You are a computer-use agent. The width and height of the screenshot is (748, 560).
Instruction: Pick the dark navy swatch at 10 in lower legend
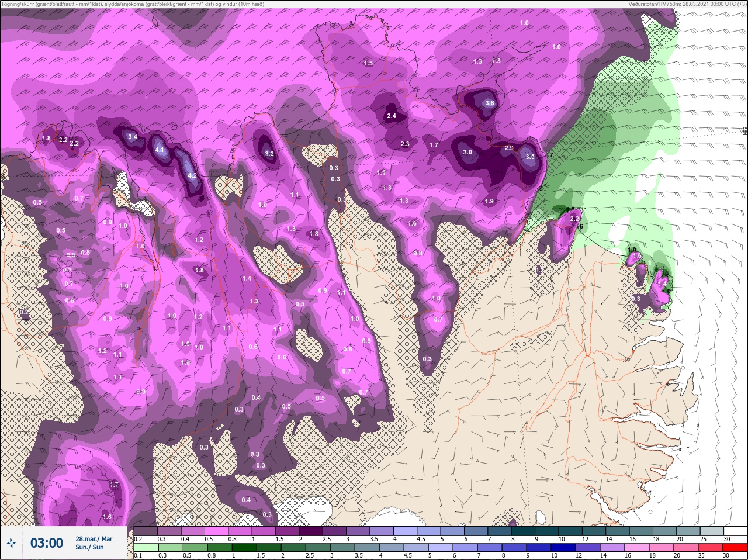coord(563,547)
